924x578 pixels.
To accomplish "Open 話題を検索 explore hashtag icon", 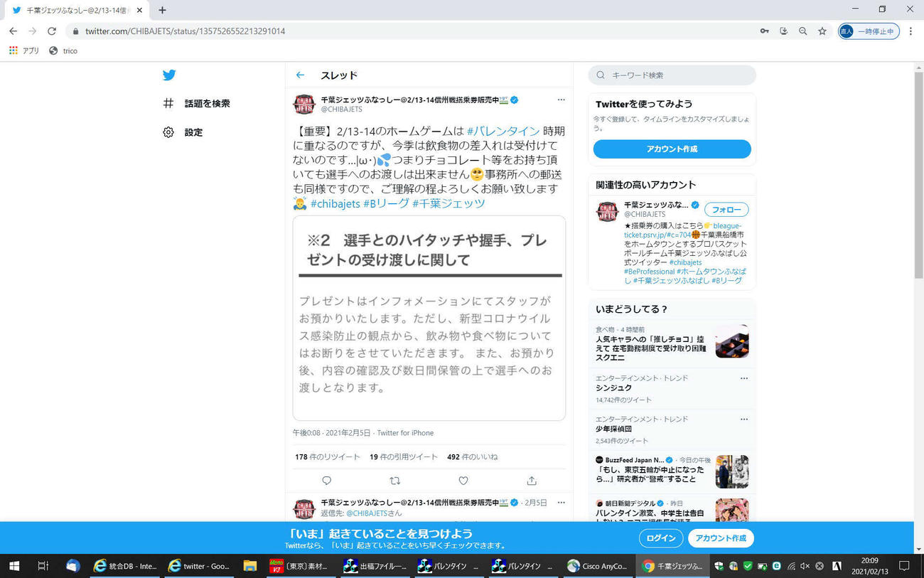I will pos(168,103).
